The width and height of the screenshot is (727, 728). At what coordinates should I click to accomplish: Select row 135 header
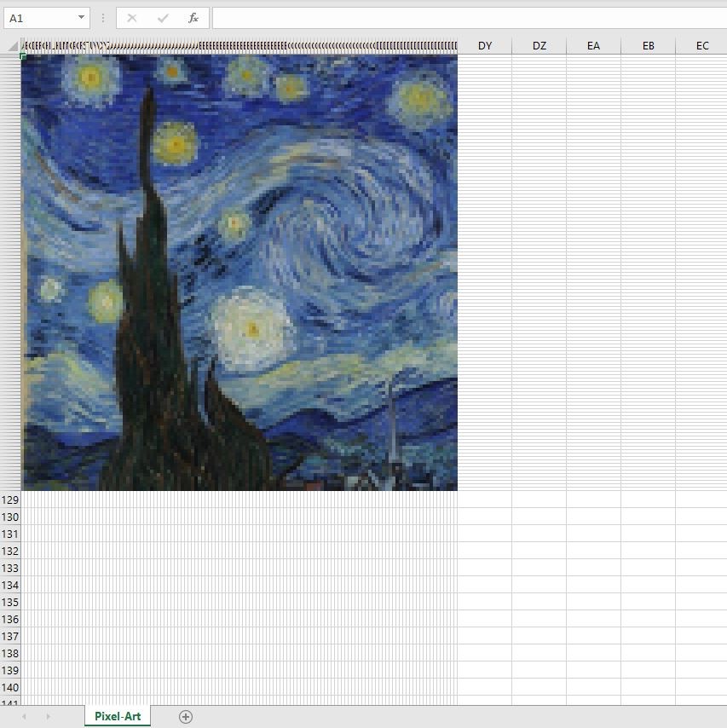pyautogui.click(x=10, y=602)
